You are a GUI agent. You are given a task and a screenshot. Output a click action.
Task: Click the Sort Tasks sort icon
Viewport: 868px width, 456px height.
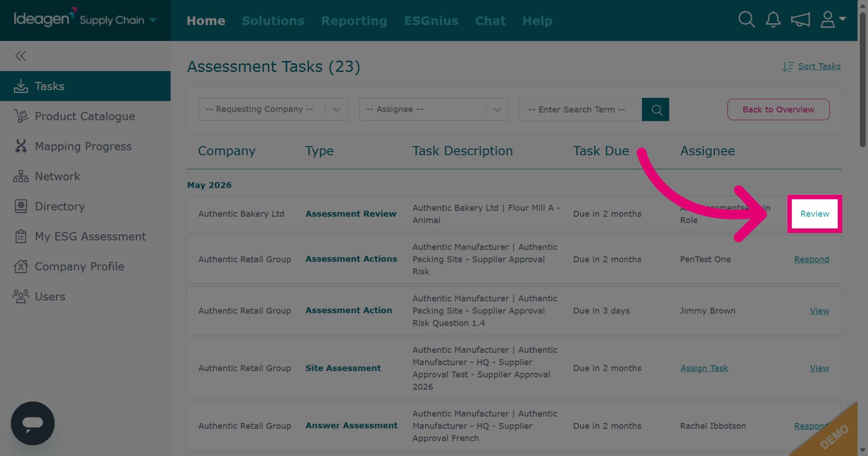[x=788, y=66]
